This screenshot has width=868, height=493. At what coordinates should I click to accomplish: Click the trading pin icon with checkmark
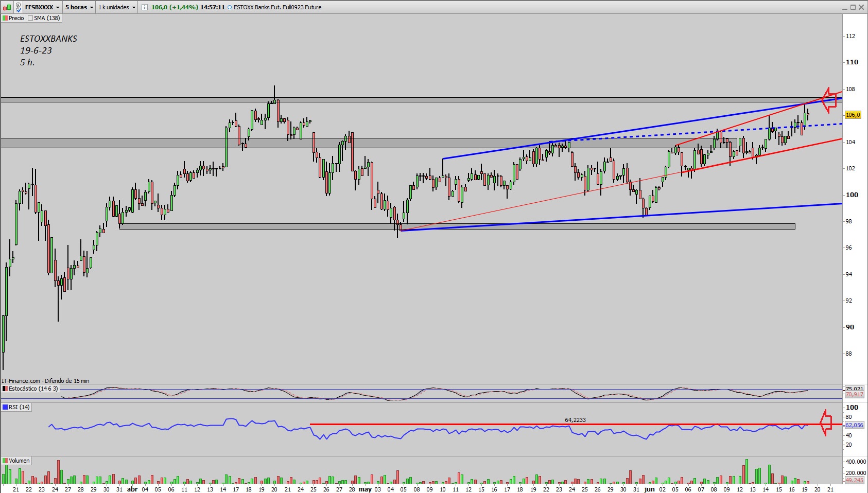pos(18,7)
